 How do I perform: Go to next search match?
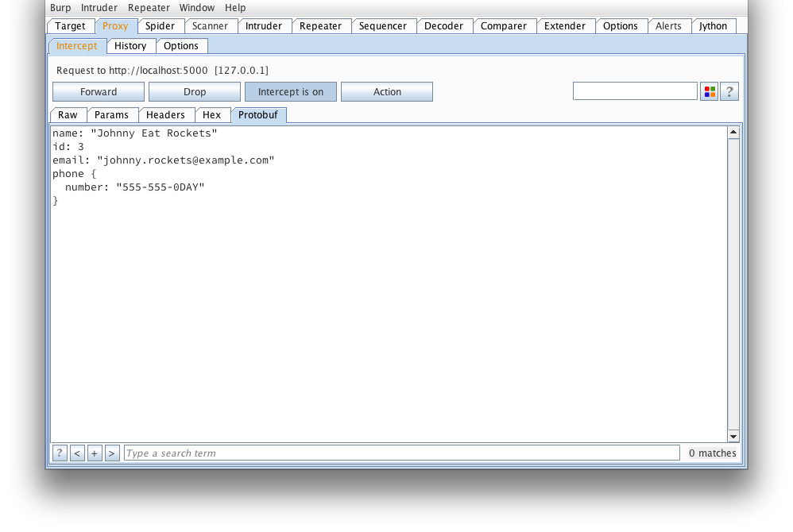pyautogui.click(x=112, y=453)
